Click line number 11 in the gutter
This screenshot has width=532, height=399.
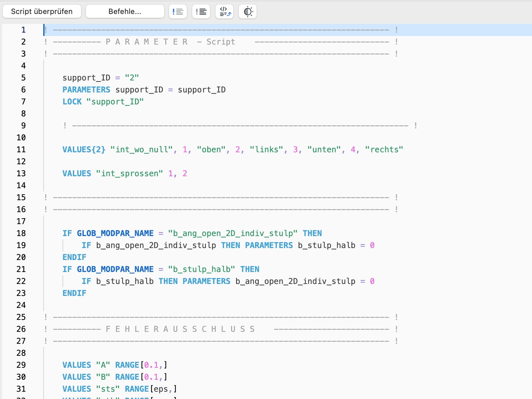[x=21, y=150]
